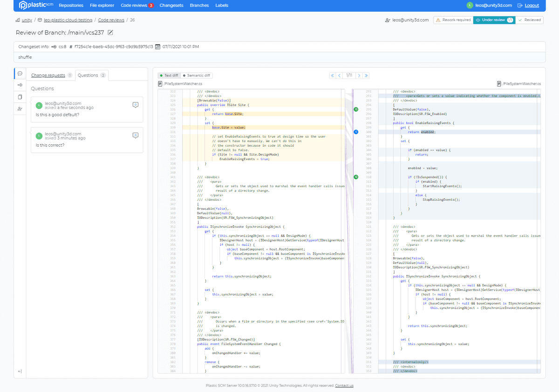Open the reviewers sidebar panel icon
This screenshot has width=559, height=392.
[x=20, y=108]
